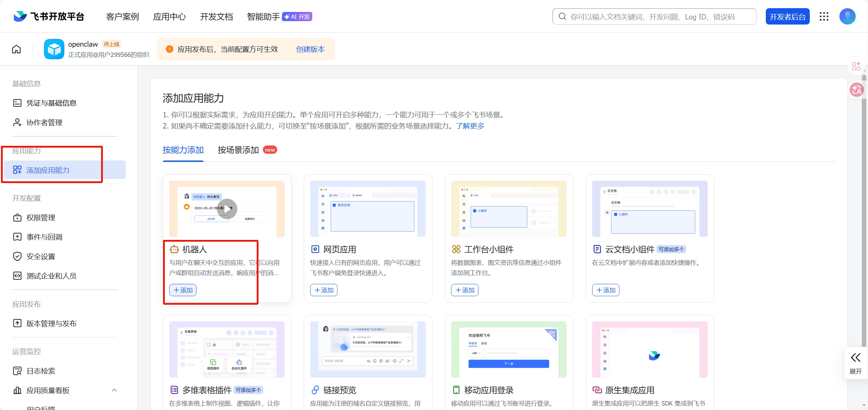Collapse the 应用质量看板 menu chevron

click(x=114, y=390)
